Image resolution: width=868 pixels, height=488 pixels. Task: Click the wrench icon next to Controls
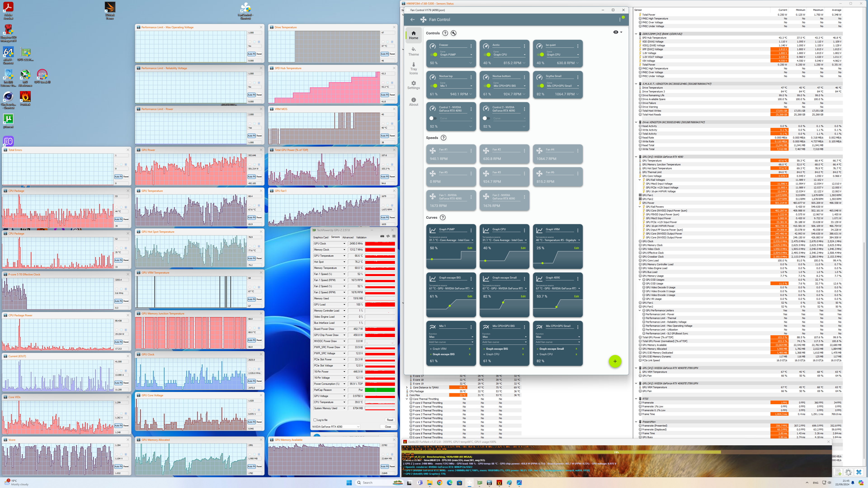(x=453, y=33)
